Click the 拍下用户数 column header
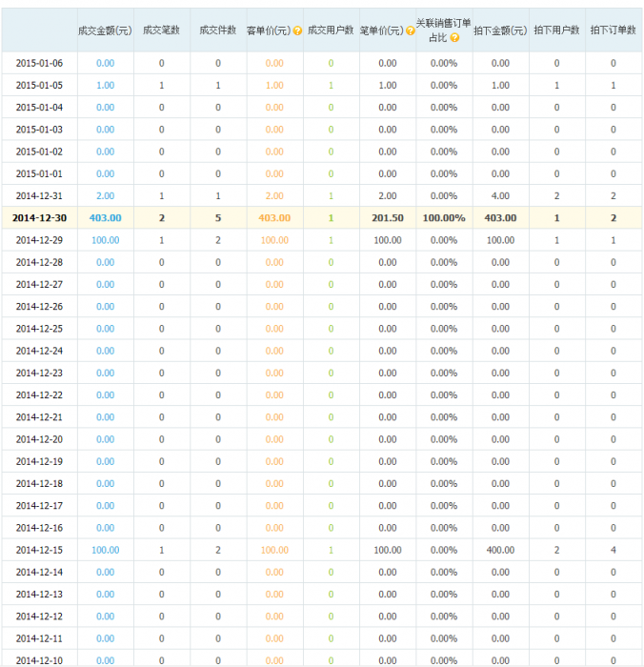 556,30
